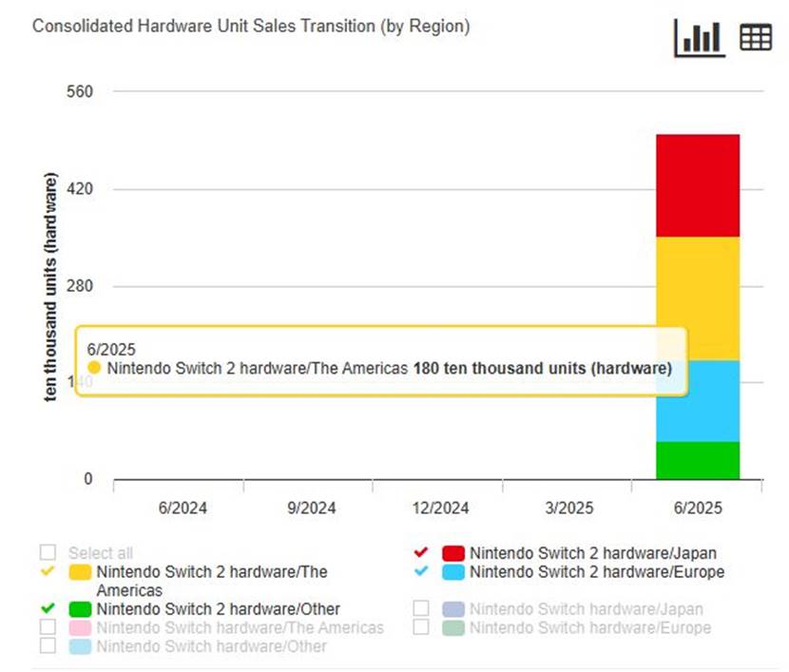Uncheck Nintendo Switch 2 hardware/Other checkbox
Viewport: 789px width, 672px height.
[x=48, y=608]
